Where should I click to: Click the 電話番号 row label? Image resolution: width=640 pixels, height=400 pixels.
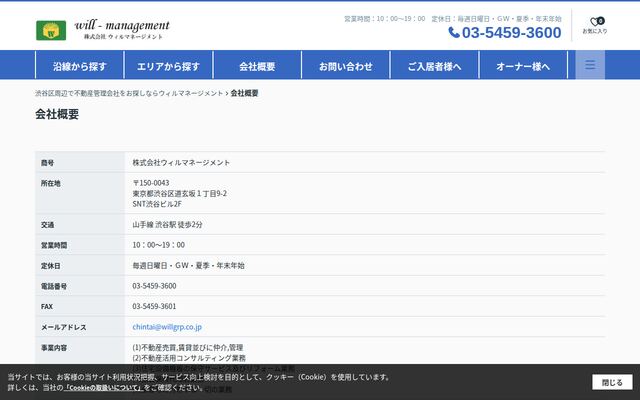click(x=54, y=286)
